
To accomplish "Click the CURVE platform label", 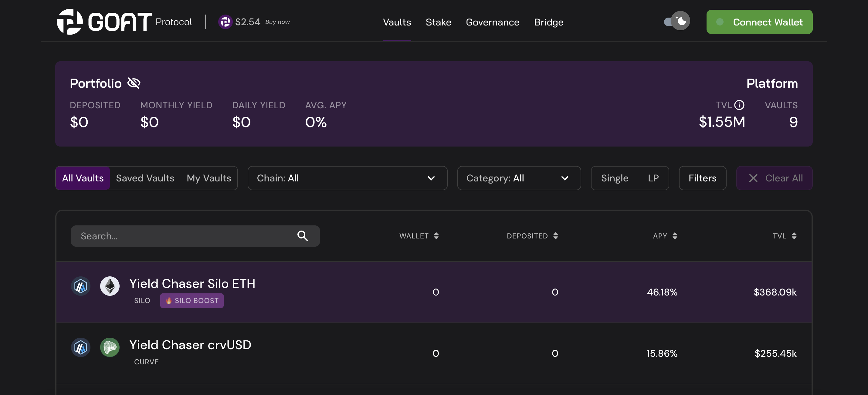I will (x=146, y=362).
